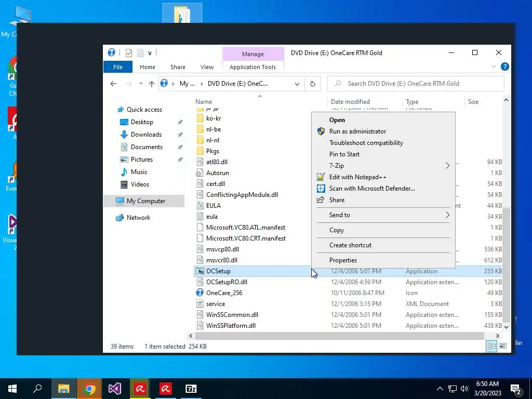Sort by the Date modified column
532x399 pixels.
tap(350, 101)
